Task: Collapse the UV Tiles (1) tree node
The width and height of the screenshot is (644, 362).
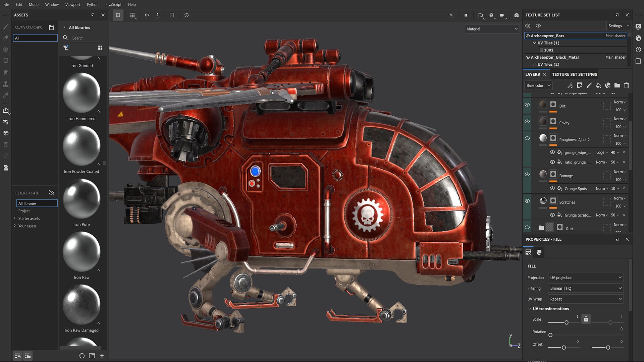Action: (534, 43)
